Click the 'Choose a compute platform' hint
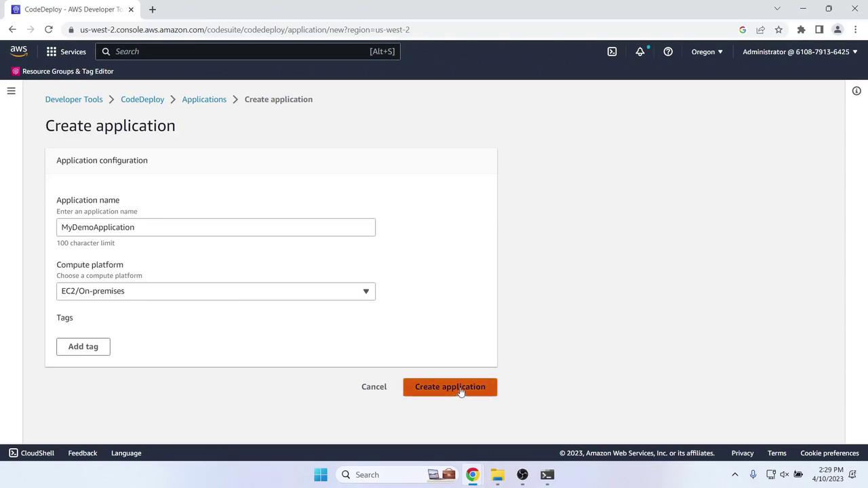The image size is (868, 488). click(99, 276)
